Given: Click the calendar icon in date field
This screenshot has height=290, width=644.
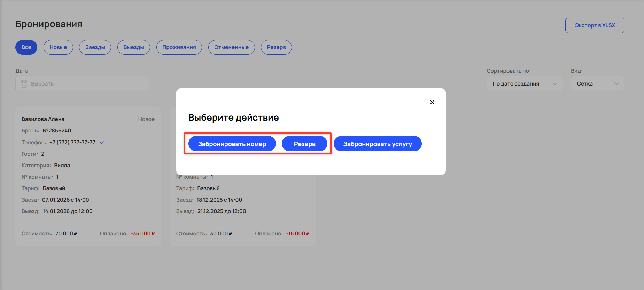Looking at the screenshot, I should (x=24, y=84).
